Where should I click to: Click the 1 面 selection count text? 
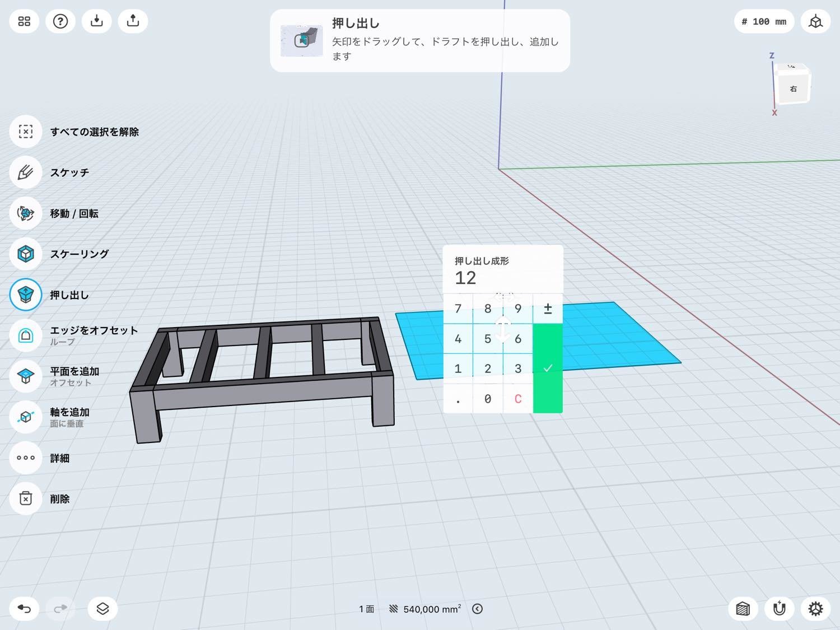coord(366,609)
